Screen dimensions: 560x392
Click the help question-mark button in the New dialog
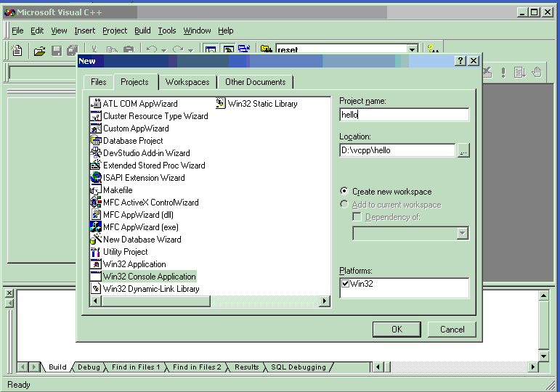coord(460,61)
